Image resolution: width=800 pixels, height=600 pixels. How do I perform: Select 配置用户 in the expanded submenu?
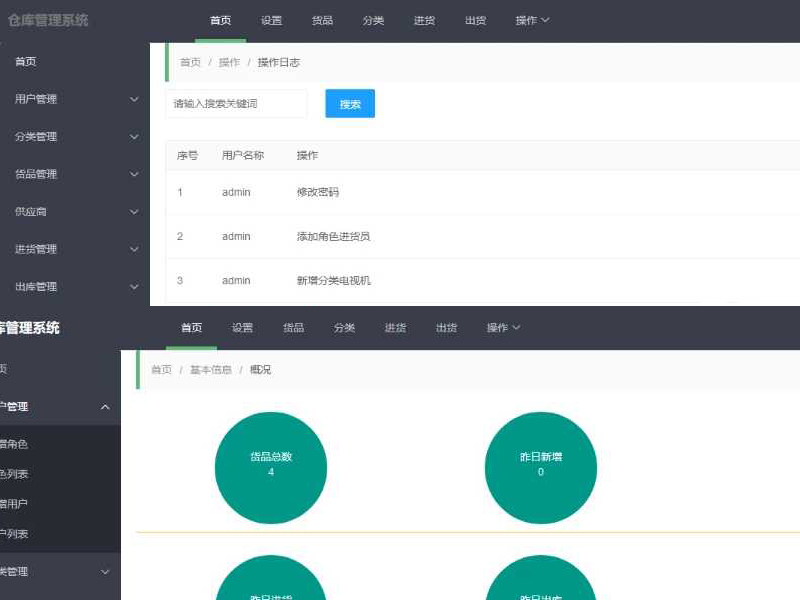point(14,504)
